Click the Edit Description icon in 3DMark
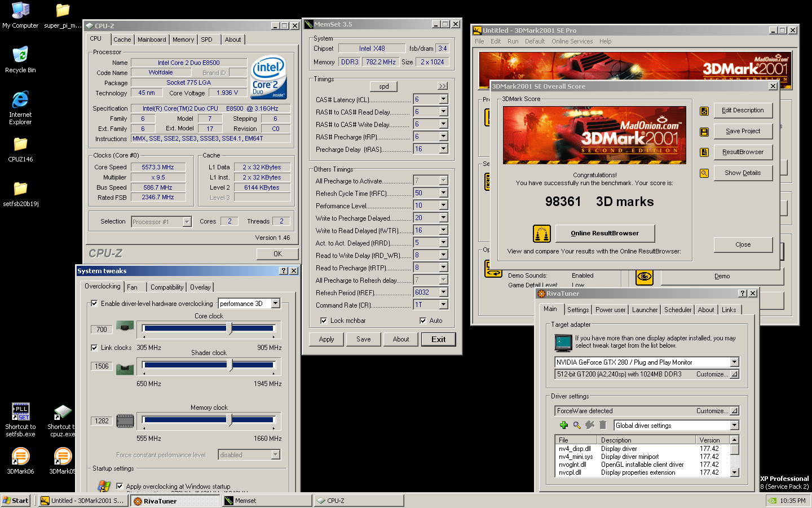 (704, 111)
